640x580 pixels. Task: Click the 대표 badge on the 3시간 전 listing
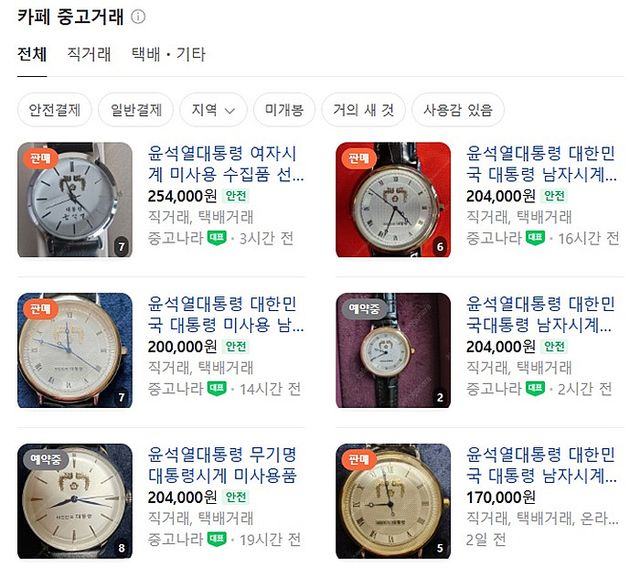217,238
